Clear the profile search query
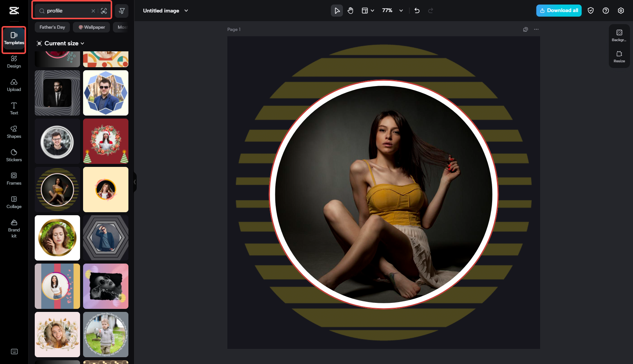 coord(93,11)
